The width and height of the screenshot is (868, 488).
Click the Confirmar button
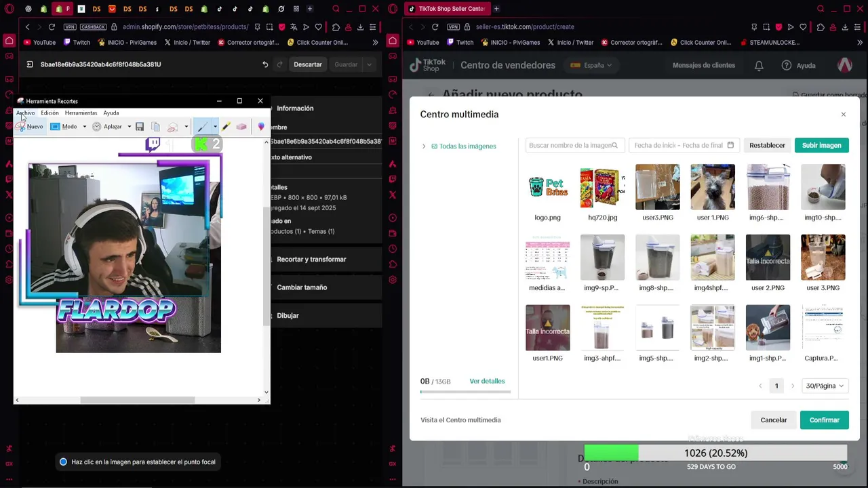(x=824, y=420)
